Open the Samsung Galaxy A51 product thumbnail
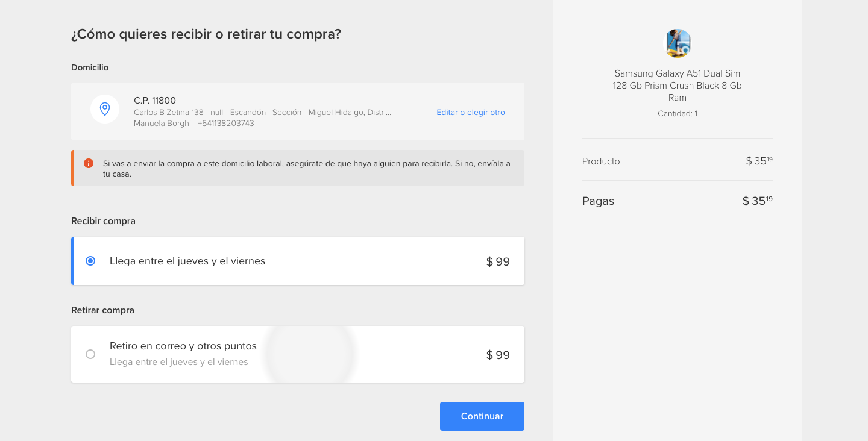The height and width of the screenshot is (441, 868). (x=677, y=43)
